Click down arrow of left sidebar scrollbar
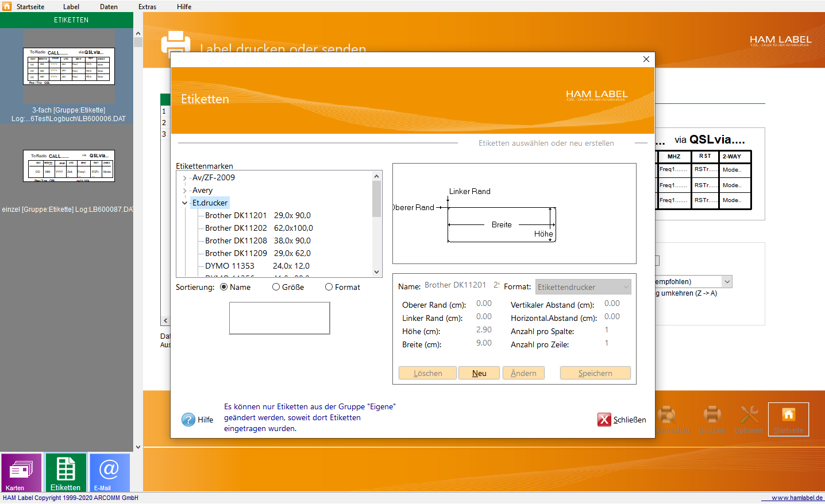The image size is (825, 504). pos(138,447)
